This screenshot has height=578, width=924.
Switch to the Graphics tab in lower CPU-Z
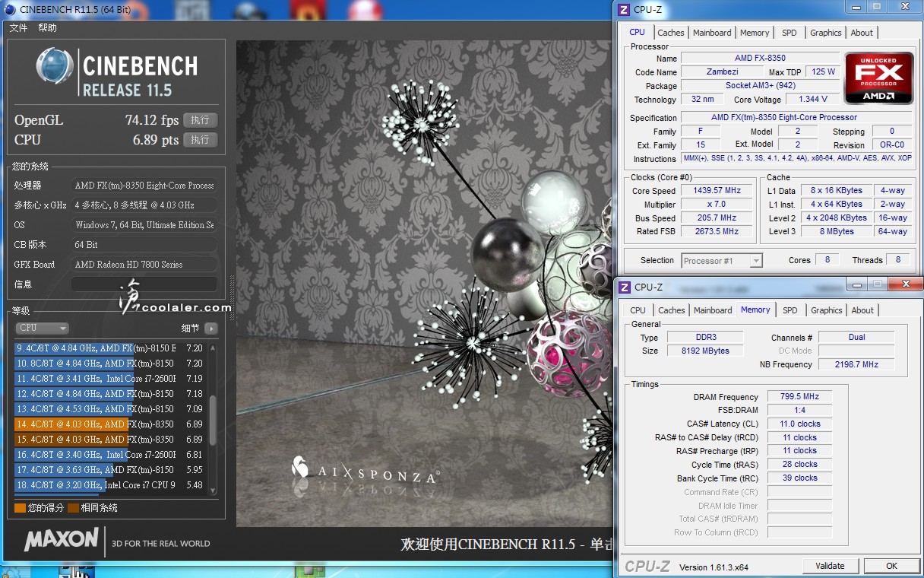coord(827,310)
